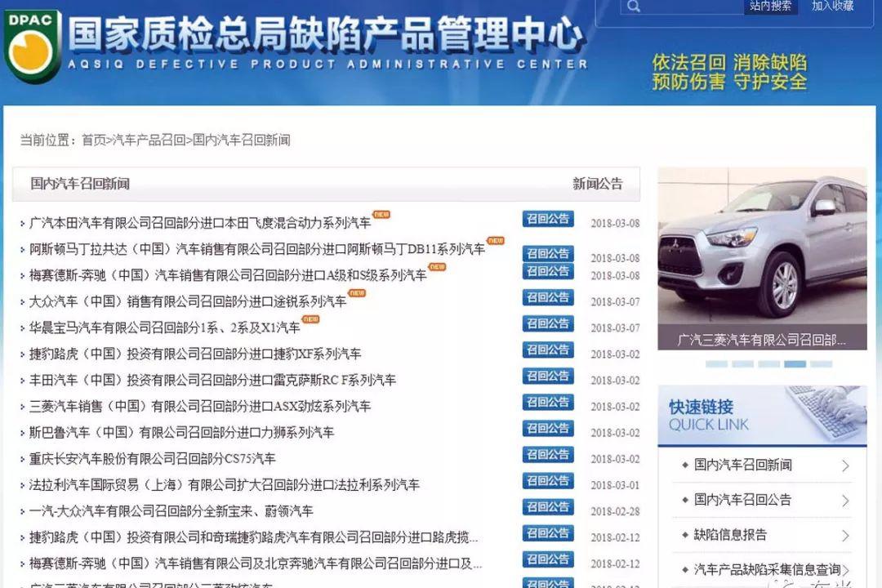Click 召回公告 button for 雷克萨斯RC F row

(x=548, y=376)
